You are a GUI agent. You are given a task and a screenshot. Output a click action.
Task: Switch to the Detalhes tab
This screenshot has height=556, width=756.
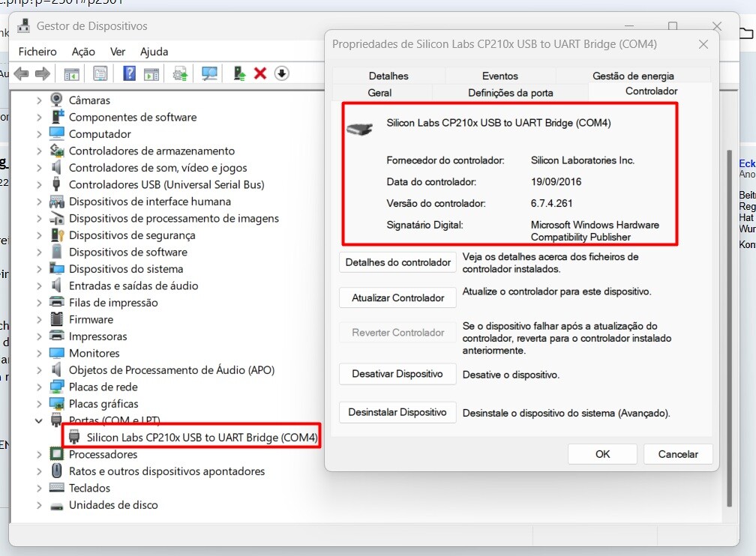click(x=388, y=76)
